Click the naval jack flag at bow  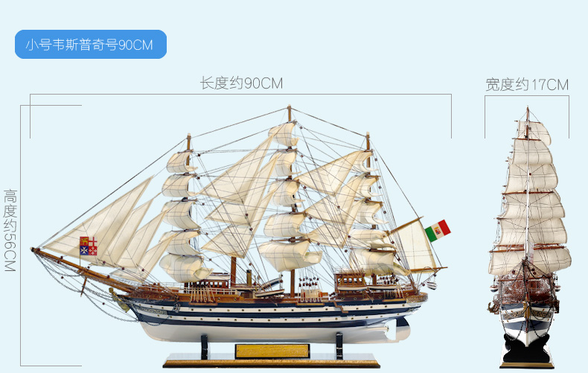88,246
